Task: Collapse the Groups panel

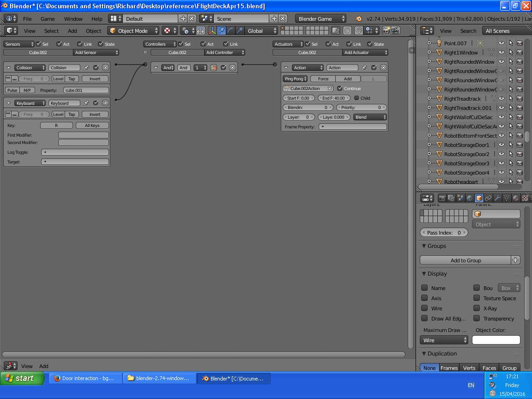Action: click(424, 246)
